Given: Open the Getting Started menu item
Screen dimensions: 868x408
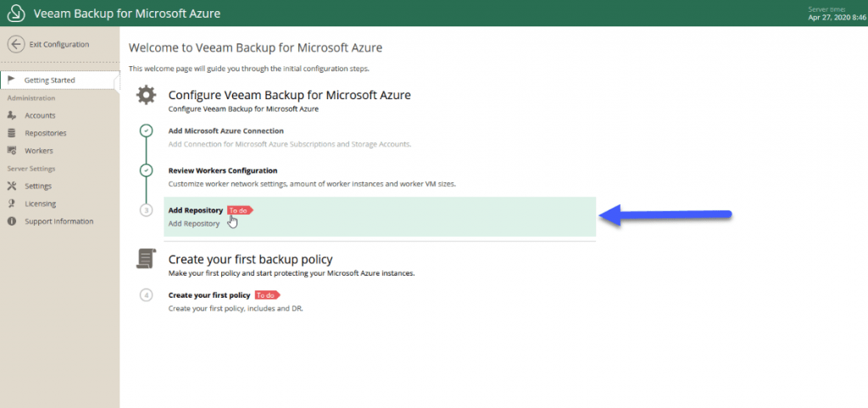Looking at the screenshot, I should 60,81.
